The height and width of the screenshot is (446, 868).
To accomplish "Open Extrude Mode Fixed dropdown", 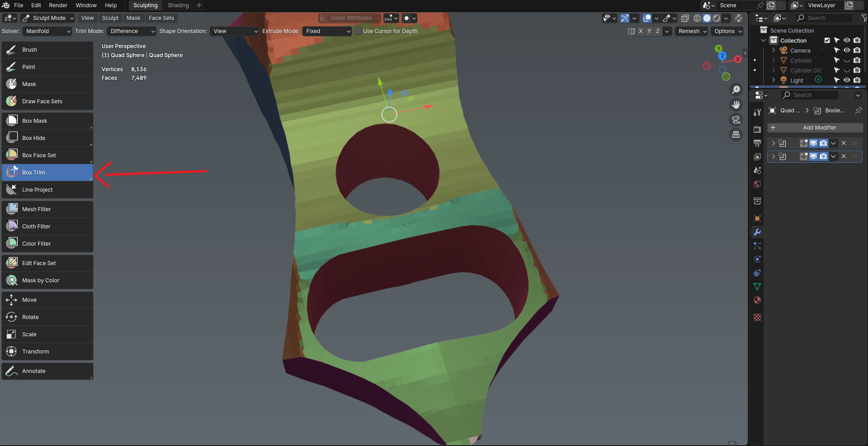I will [327, 31].
